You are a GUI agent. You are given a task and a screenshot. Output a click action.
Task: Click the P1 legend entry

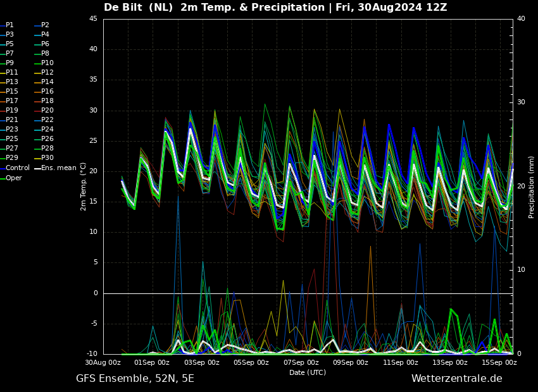pos(7,25)
